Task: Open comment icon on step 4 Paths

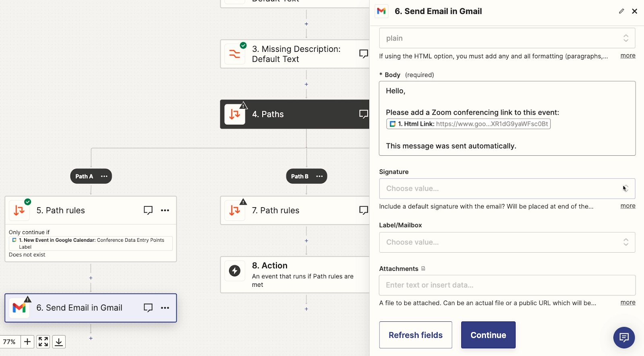Action: tap(363, 114)
